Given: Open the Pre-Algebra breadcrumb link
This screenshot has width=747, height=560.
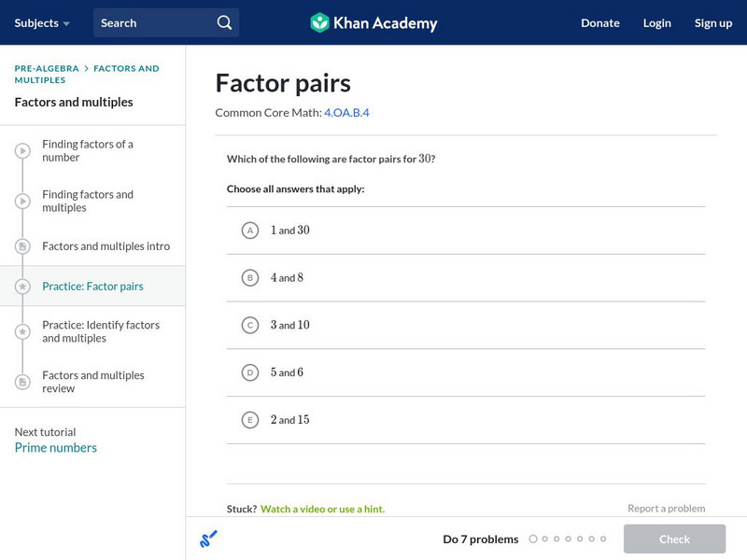Looking at the screenshot, I should [47, 68].
